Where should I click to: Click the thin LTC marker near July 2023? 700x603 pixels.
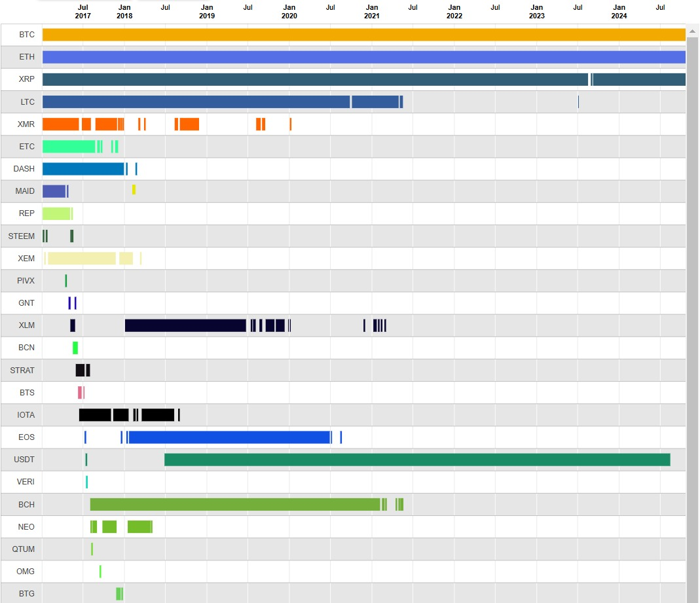(x=579, y=101)
